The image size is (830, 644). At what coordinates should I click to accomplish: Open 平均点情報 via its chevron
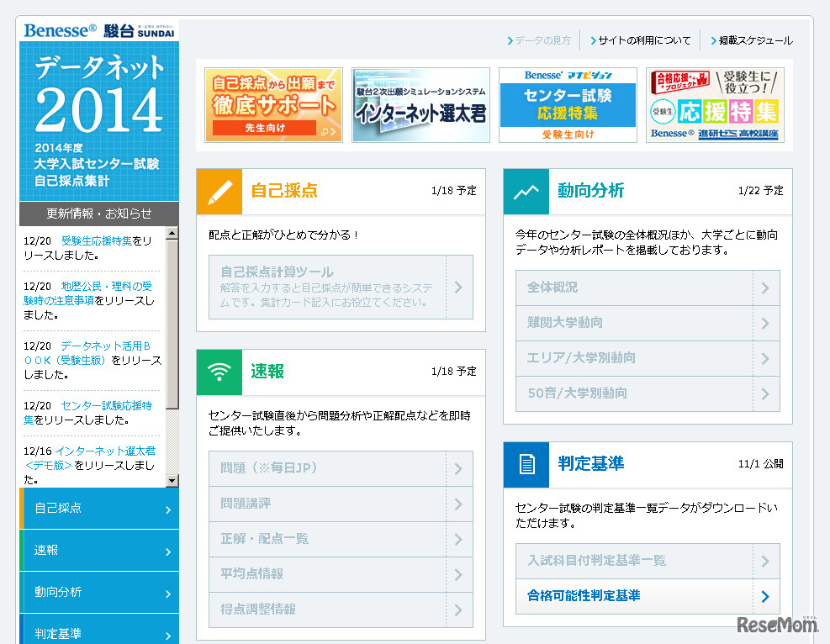click(x=458, y=575)
